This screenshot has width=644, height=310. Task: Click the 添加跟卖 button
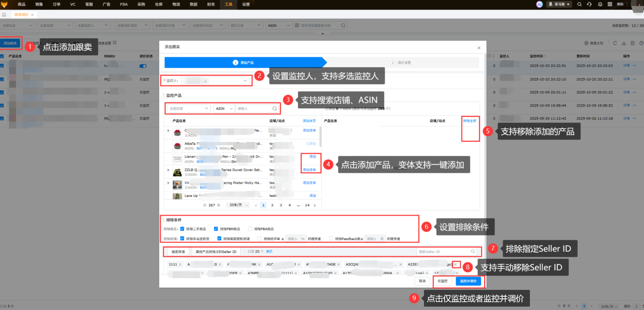[11, 44]
